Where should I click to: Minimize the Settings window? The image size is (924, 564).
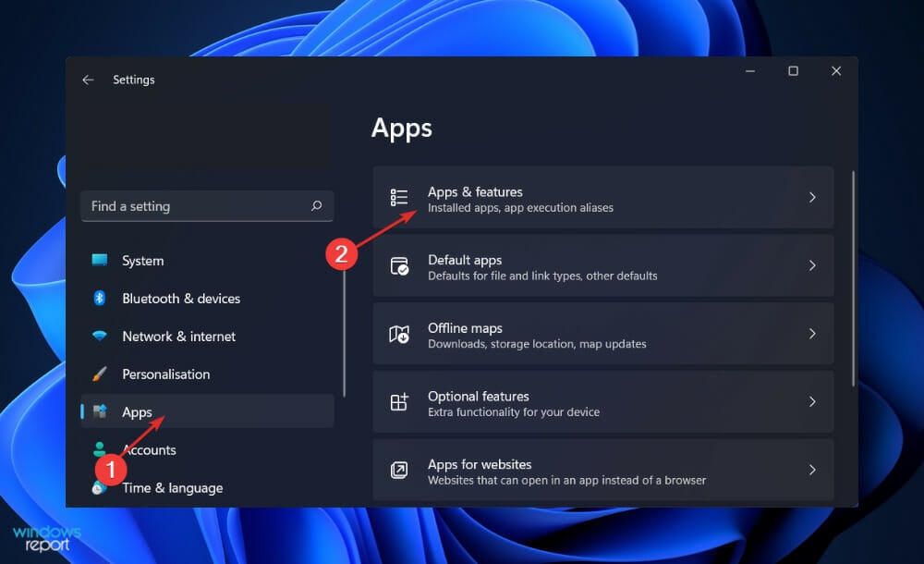point(750,71)
